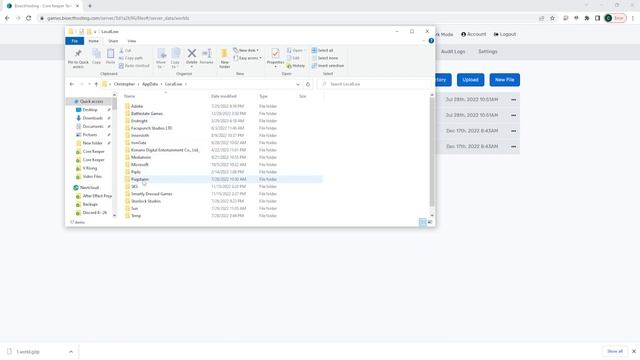
Task: Open the Move to menu
Action: coord(161,58)
